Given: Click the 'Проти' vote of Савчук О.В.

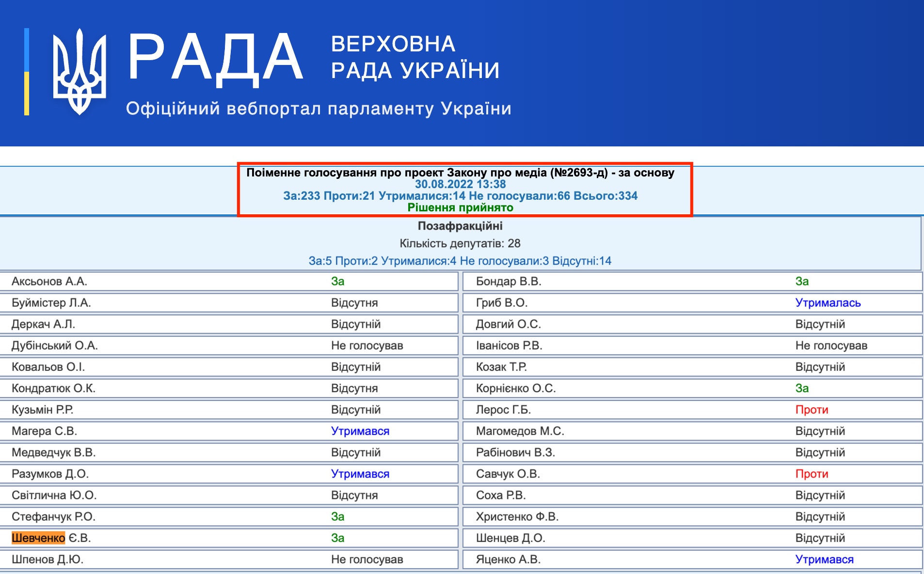Looking at the screenshot, I should pos(812,473).
